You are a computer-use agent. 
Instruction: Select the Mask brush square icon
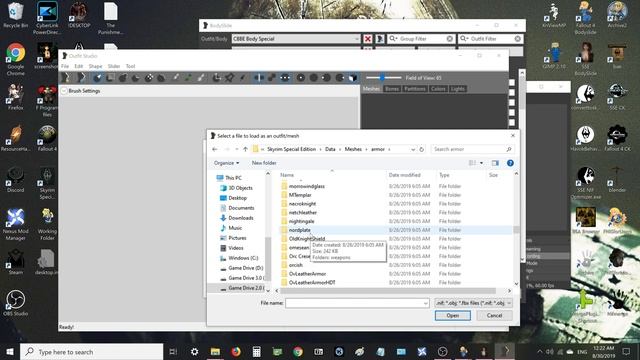click(x=110, y=78)
